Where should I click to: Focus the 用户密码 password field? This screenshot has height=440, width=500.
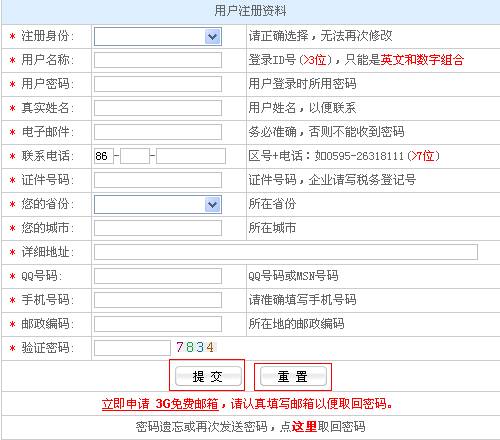[x=158, y=84]
